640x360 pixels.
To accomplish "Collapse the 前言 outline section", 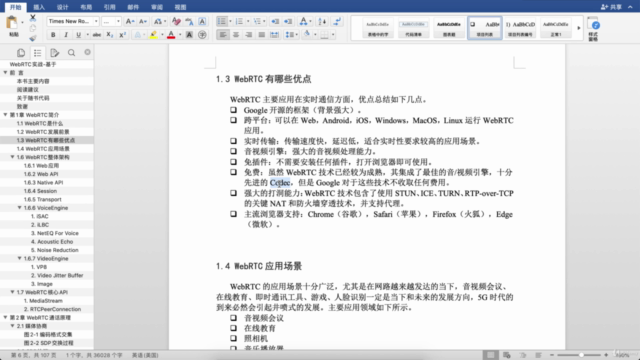I will (5, 73).
